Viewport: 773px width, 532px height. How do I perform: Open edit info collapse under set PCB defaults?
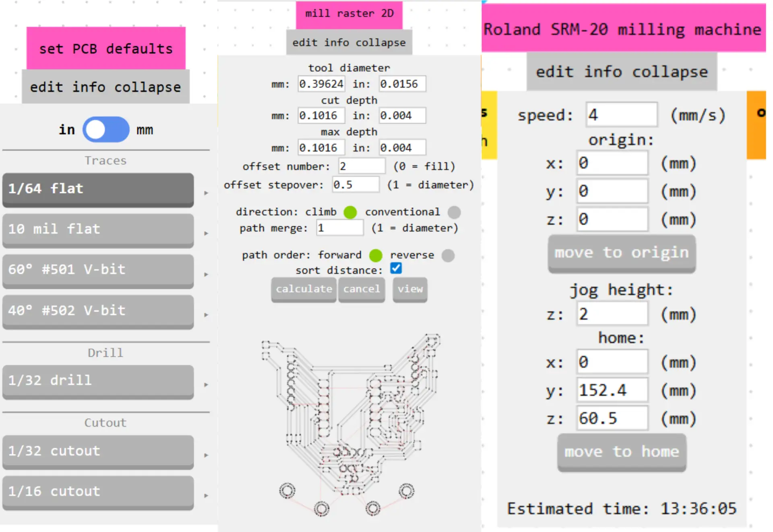coord(105,87)
